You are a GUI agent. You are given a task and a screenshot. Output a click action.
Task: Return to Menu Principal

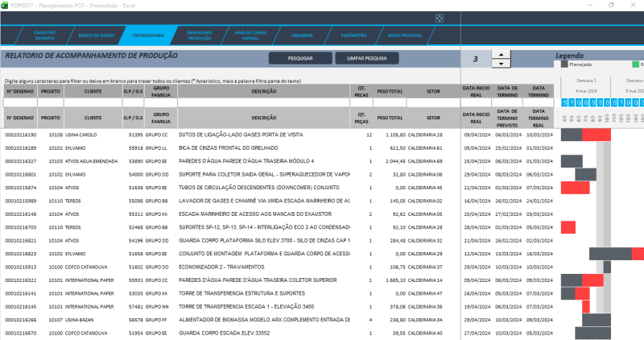pyautogui.click(x=404, y=35)
